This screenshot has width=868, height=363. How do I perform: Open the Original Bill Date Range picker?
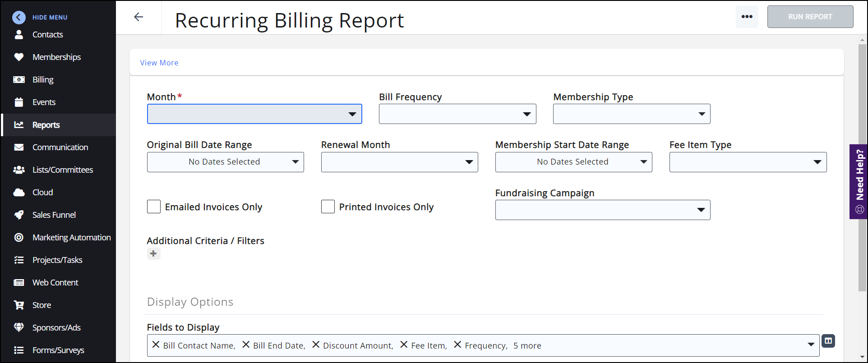coord(225,162)
